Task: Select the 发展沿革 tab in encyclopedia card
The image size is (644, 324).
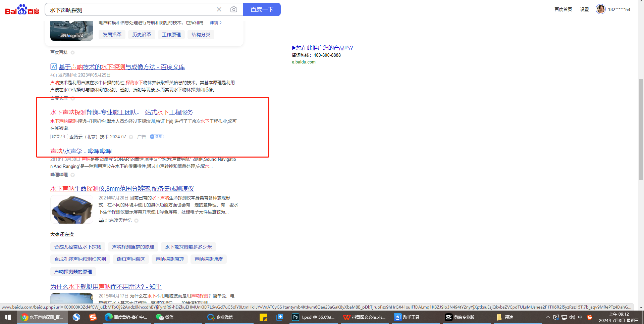Action: tap(112, 35)
